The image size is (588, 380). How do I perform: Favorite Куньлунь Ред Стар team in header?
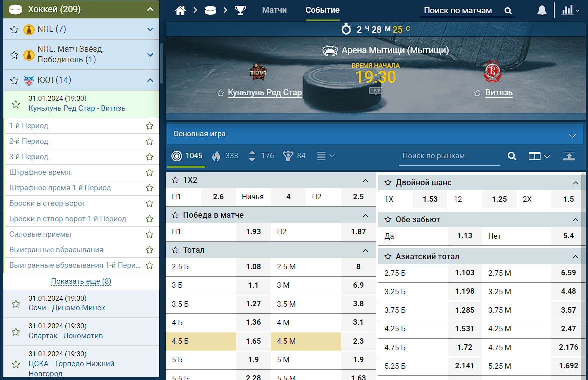point(220,93)
